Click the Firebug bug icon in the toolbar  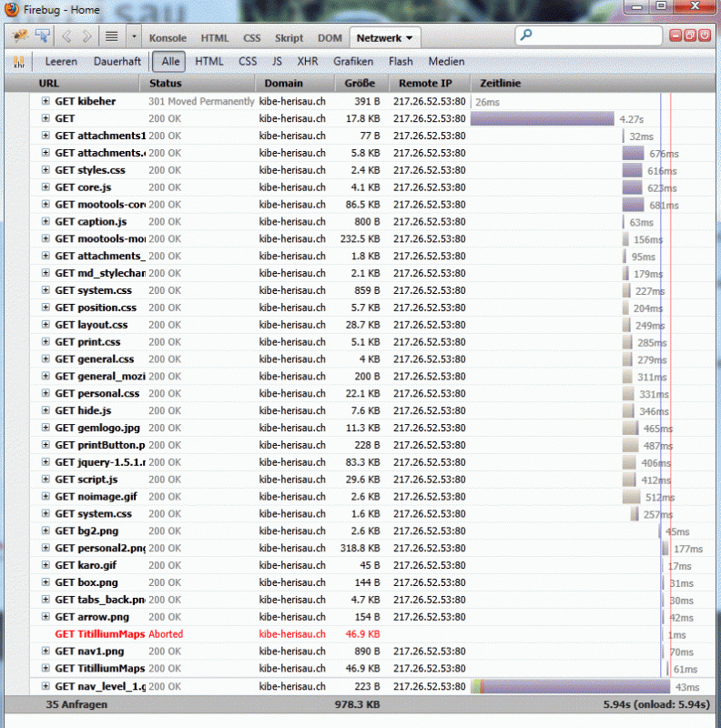[20, 36]
